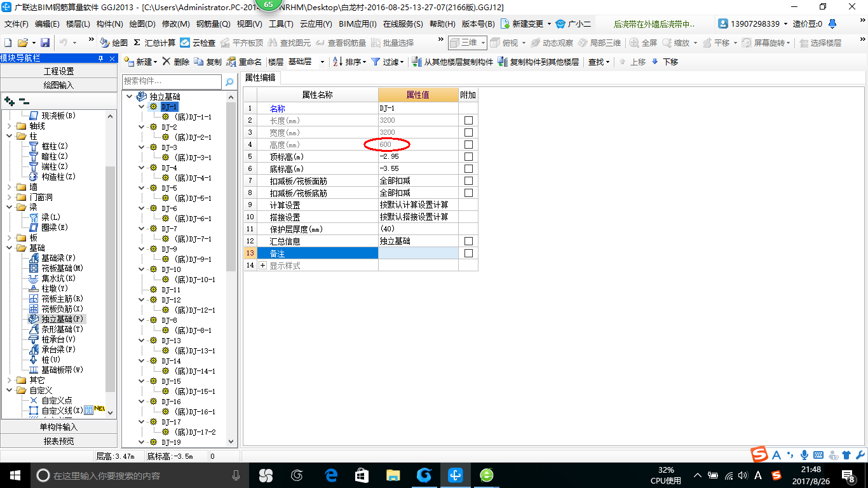Select 集水坑(K) in navigation tree
The height and width of the screenshot is (488, 868).
pyautogui.click(x=53, y=278)
